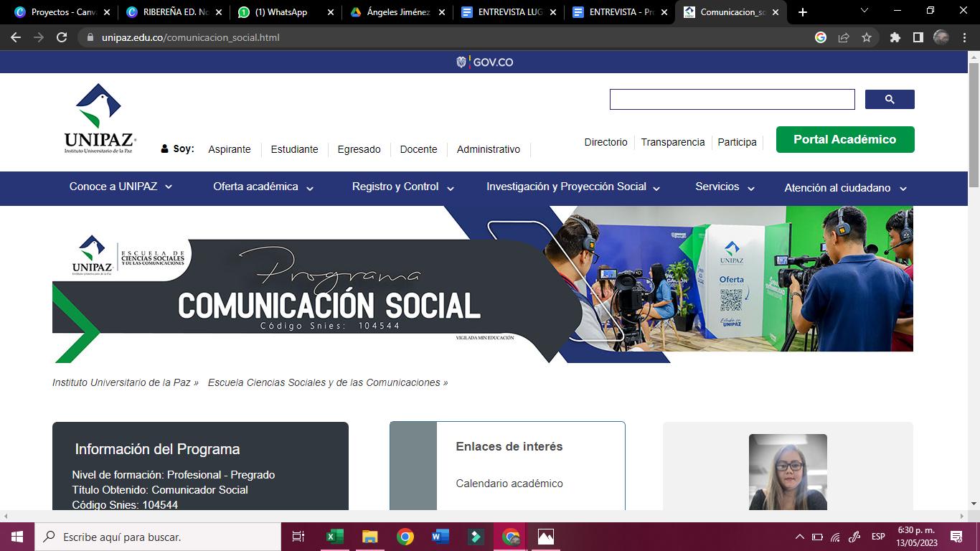This screenshot has width=980, height=551.
Task: Open the Estudiante link
Action: point(294,149)
